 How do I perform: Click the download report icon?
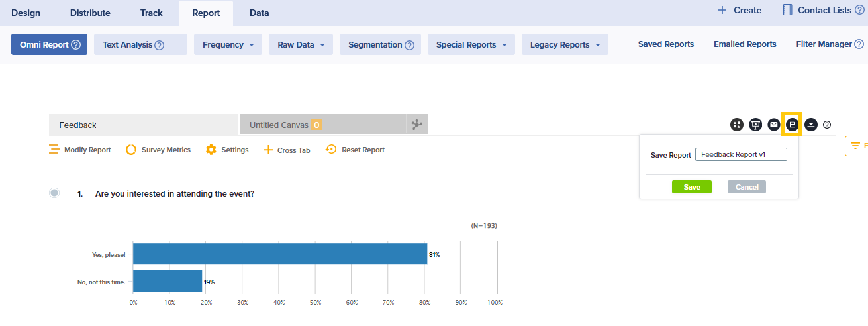click(x=810, y=125)
